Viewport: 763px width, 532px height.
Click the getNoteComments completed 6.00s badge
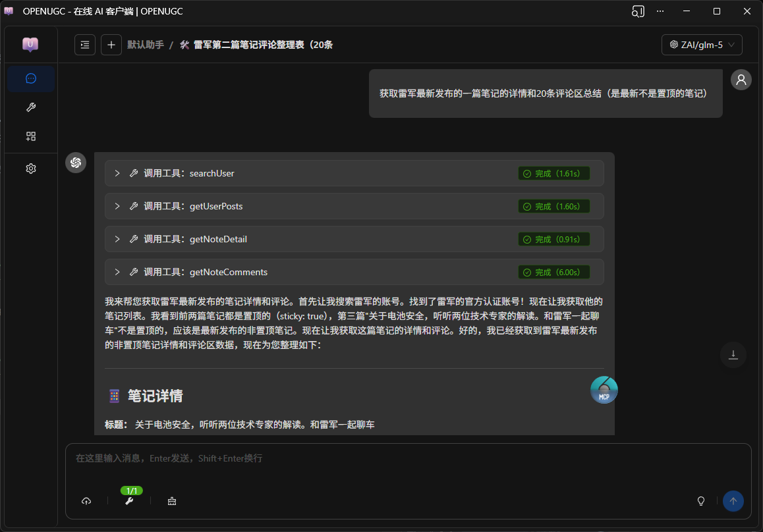553,273
